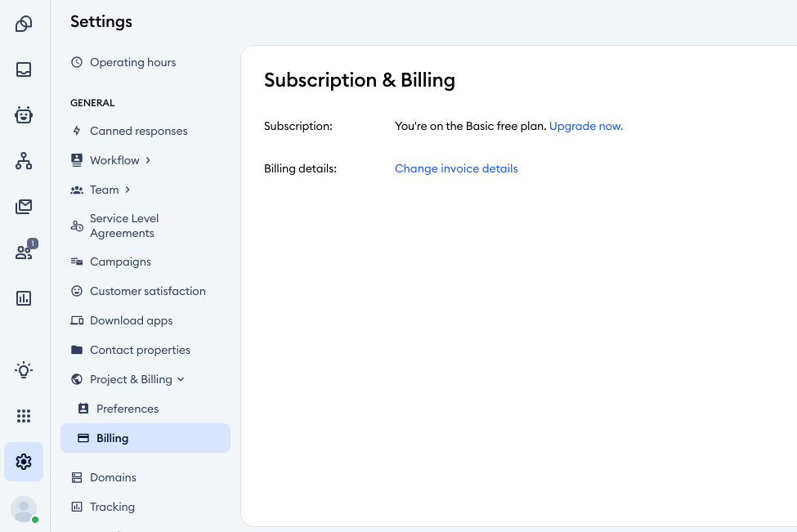Open the Canned responses settings
The image size is (797, 532).
138,131
